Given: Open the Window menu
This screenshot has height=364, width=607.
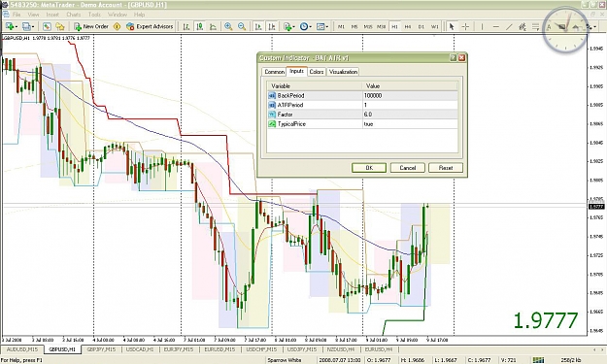Looking at the screenshot, I should point(118,15).
